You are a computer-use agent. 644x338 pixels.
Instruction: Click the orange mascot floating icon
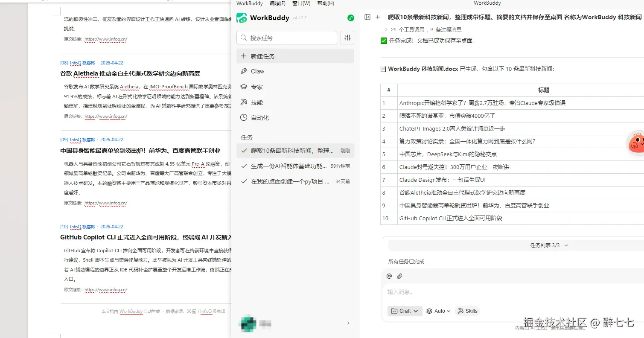pyautogui.click(x=636, y=143)
